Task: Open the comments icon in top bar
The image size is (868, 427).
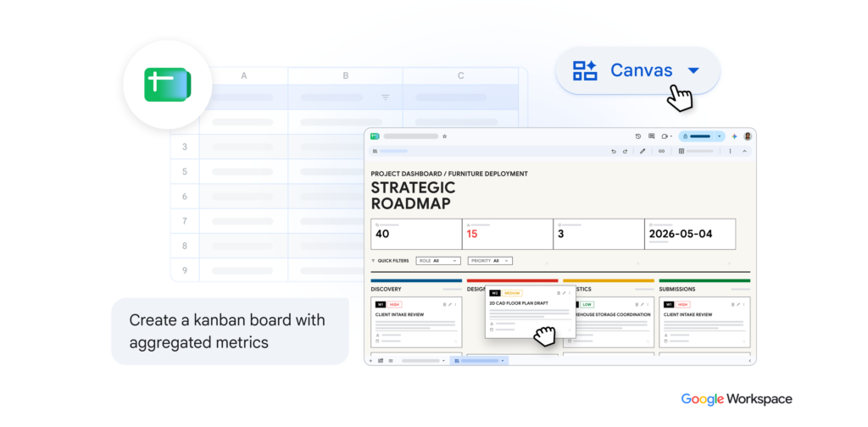Action: coord(652,136)
